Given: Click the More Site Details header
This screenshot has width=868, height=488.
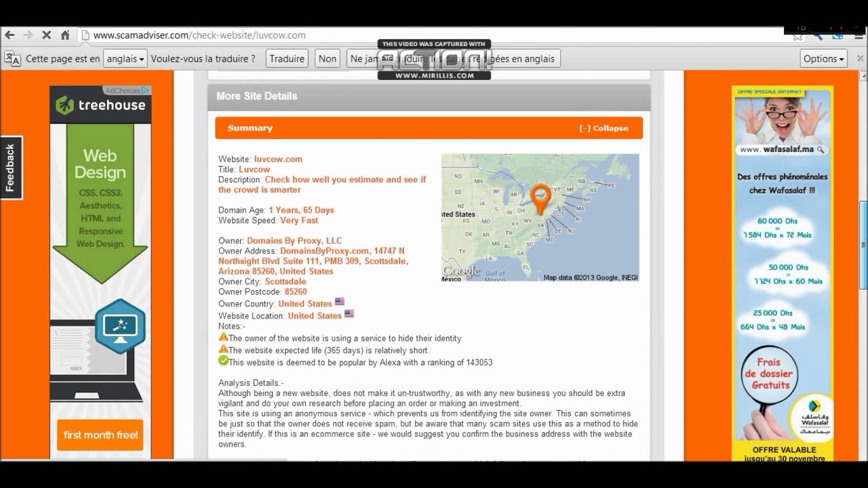Looking at the screenshot, I should click(429, 96).
